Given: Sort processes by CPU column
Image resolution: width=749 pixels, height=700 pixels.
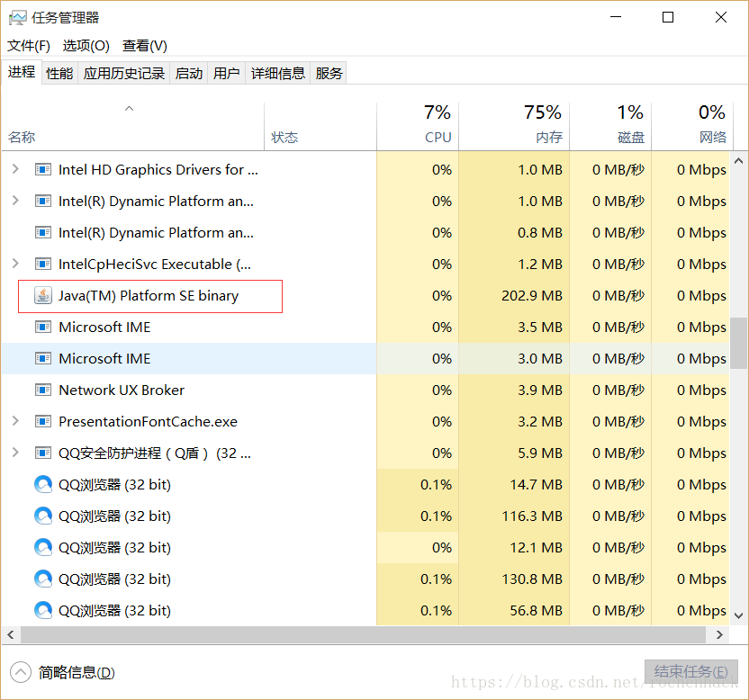Looking at the screenshot, I should pyautogui.click(x=418, y=127).
